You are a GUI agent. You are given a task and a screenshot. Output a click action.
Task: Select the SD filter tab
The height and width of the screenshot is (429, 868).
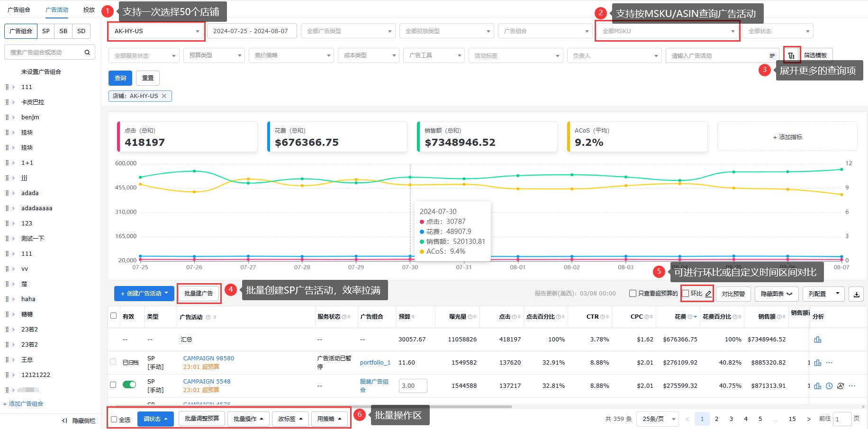[81, 31]
